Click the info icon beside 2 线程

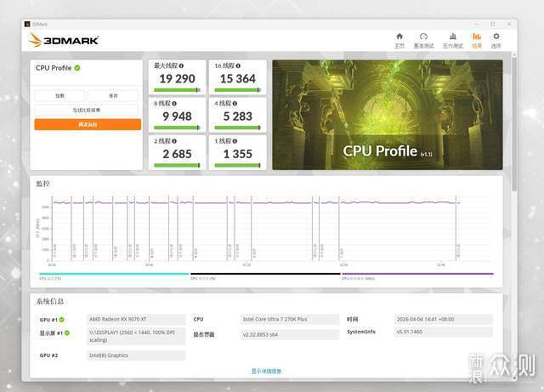click(174, 141)
